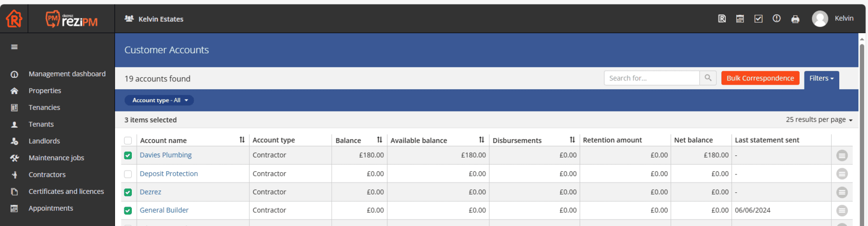Screen dimensions: 868x226
Task: Click the Bulk Correspondence button
Action: [x=760, y=78]
